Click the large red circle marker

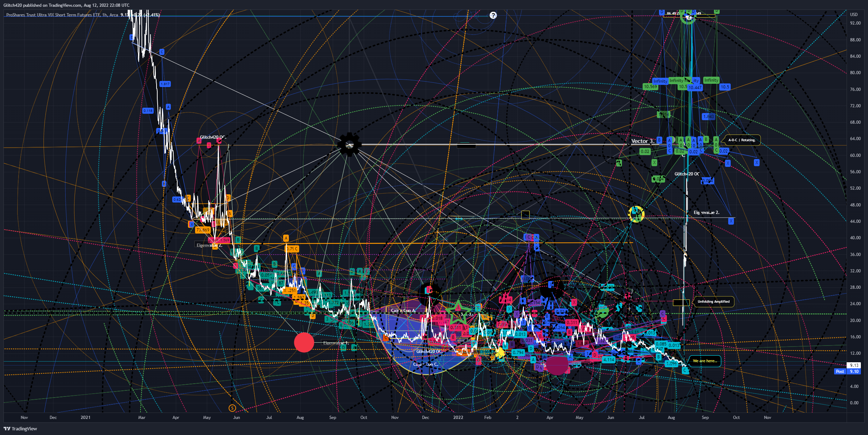coord(304,342)
